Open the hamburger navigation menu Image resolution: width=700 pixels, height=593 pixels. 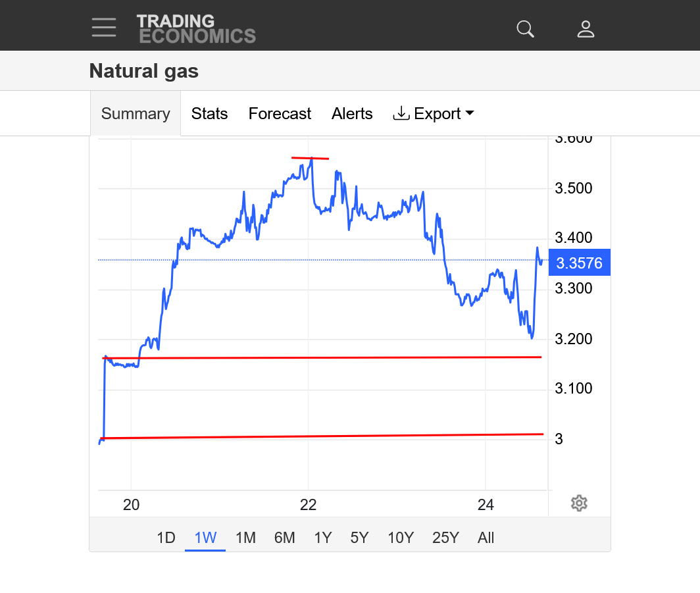104,28
